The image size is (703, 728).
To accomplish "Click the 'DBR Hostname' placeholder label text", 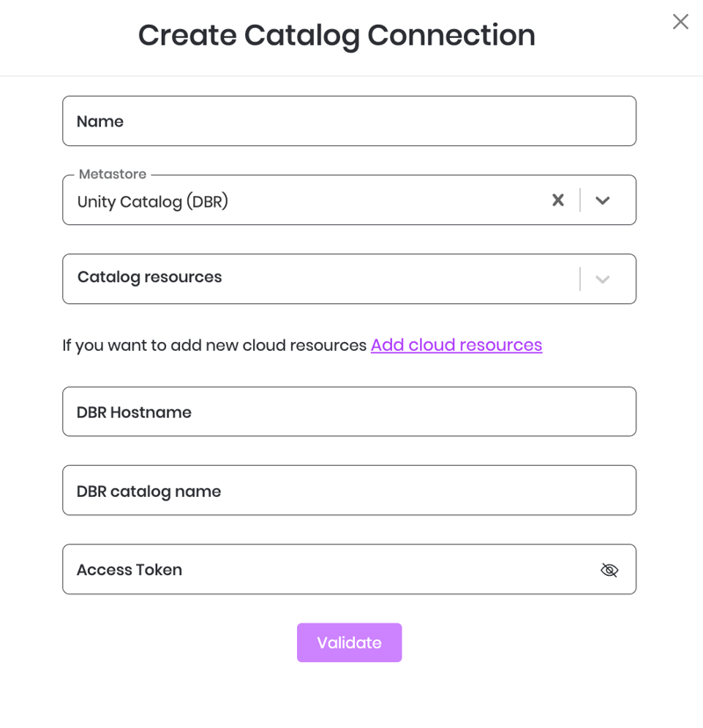I will [134, 412].
